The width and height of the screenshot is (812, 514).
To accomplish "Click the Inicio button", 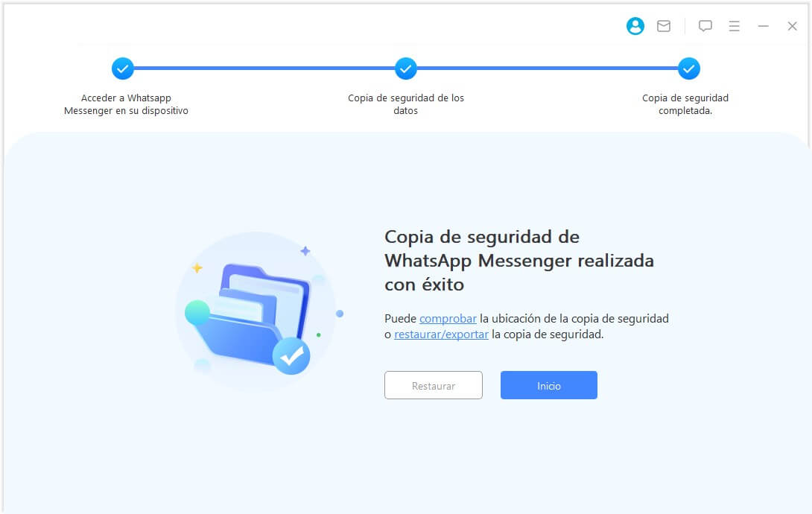I will pos(548,385).
